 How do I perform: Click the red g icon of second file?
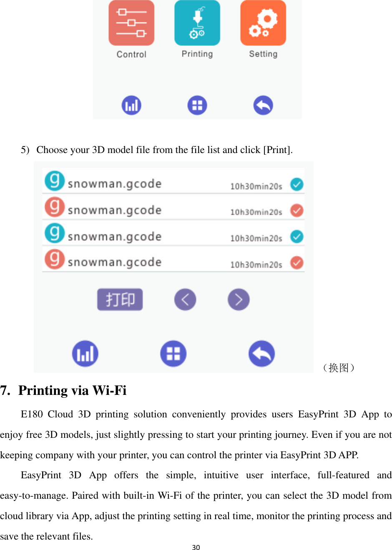(55, 207)
